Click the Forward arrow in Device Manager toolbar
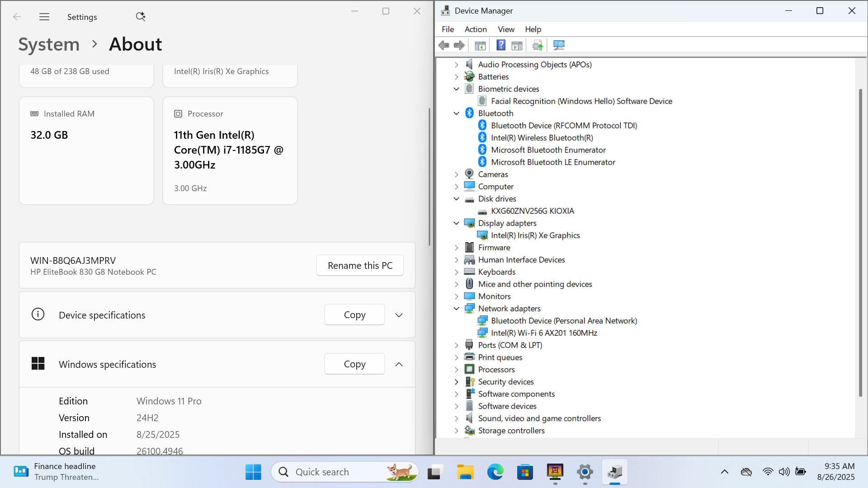Image resolution: width=868 pixels, height=488 pixels. (x=459, y=45)
